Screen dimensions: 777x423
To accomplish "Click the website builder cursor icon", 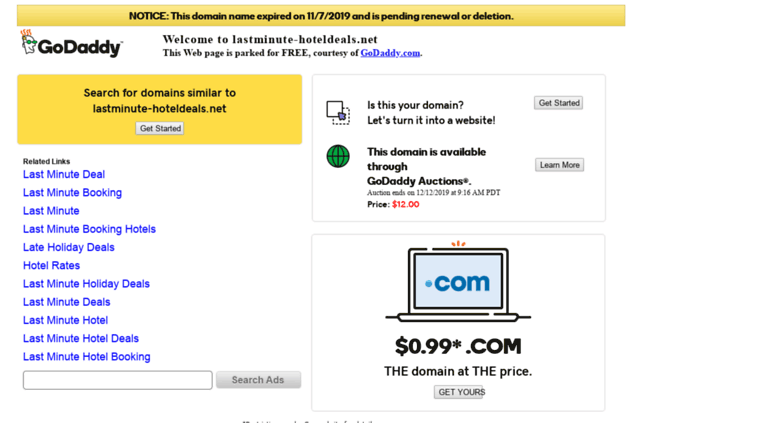I will [x=338, y=112].
